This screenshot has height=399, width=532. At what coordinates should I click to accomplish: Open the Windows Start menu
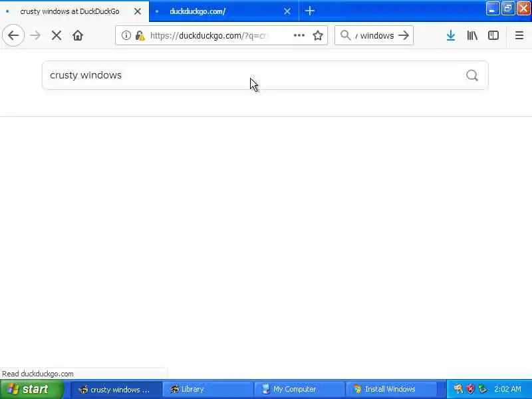coord(31,389)
